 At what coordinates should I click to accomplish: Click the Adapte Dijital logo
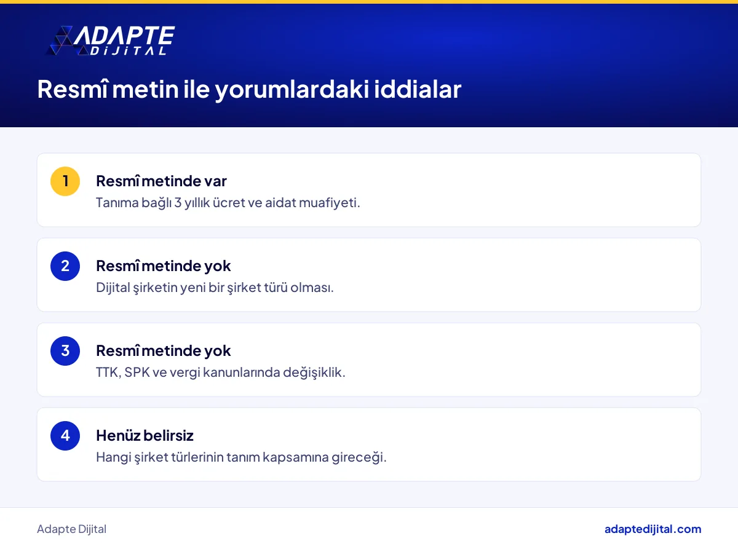click(111, 41)
